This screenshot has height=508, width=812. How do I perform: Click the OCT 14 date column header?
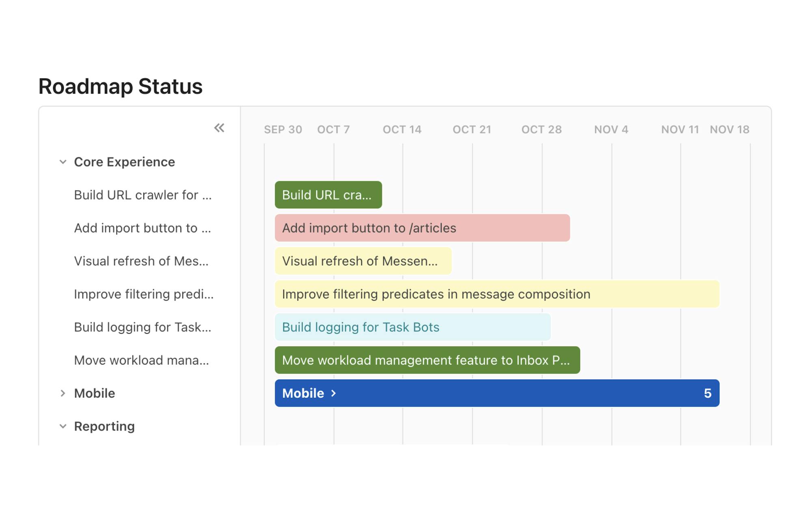[x=402, y=130]
